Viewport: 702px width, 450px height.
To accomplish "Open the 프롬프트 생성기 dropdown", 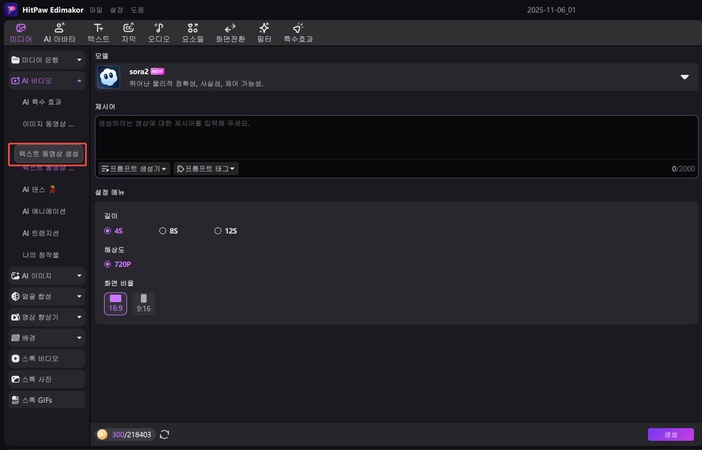I will [134, 169].
